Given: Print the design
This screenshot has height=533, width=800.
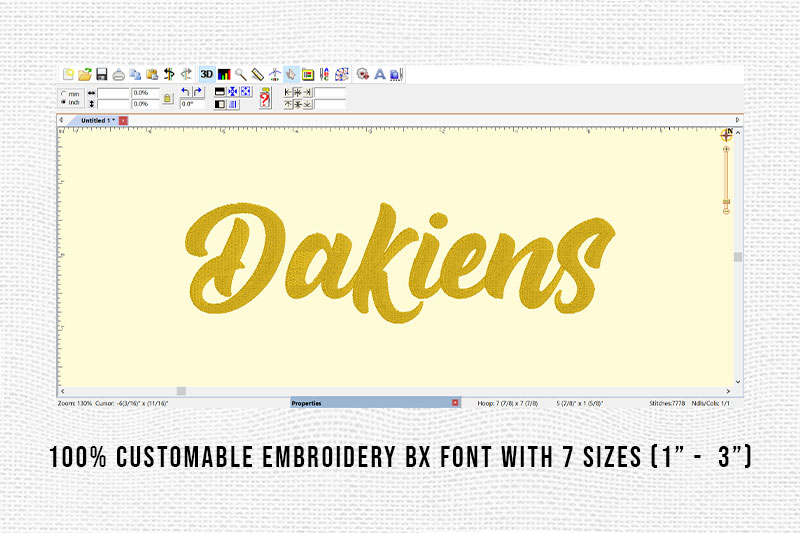Looking at the screenshot, I should tap(118, 75).
